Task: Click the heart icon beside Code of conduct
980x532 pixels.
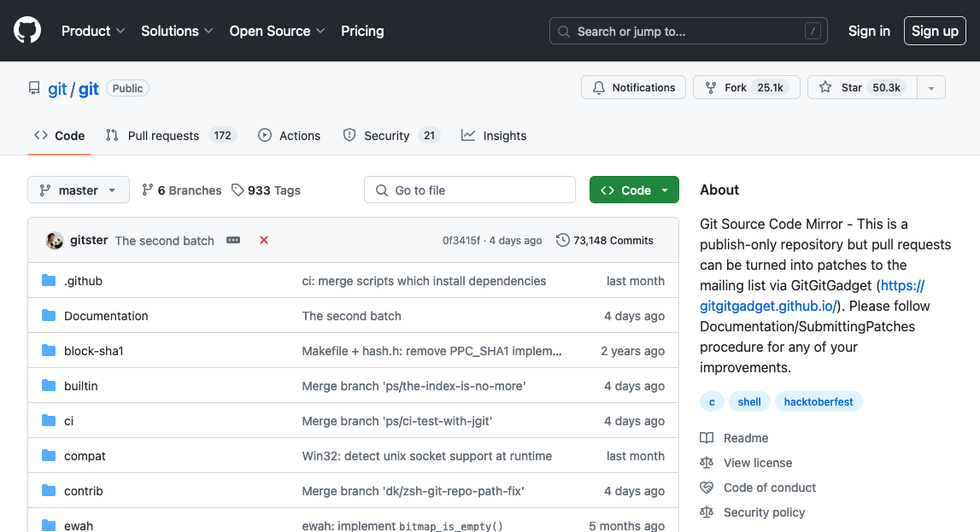Action: point(707,488)
